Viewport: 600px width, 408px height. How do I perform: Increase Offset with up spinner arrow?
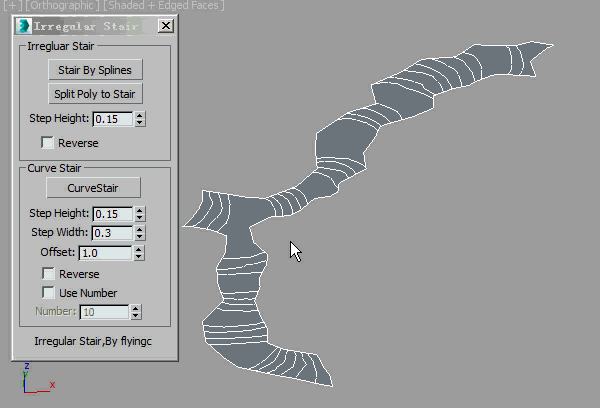click(139, 249)
